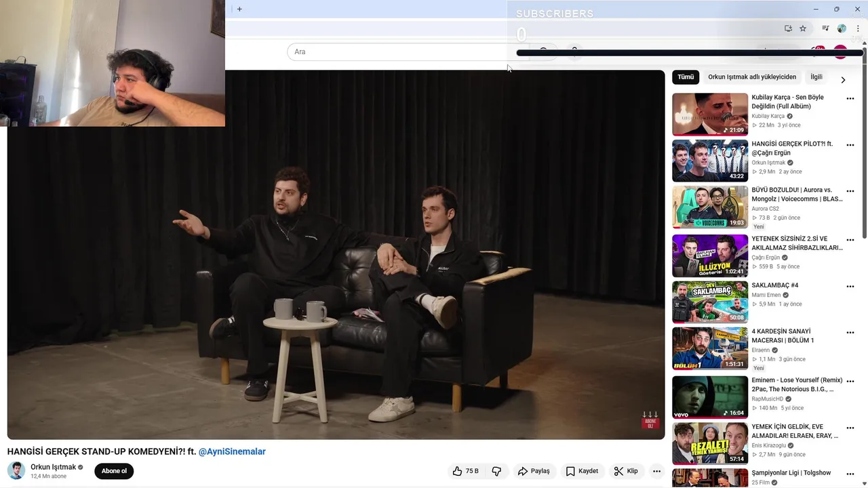Open Enis Kirazoglu channel name
This screenshot has width=868, height=488.
point(769,445)
